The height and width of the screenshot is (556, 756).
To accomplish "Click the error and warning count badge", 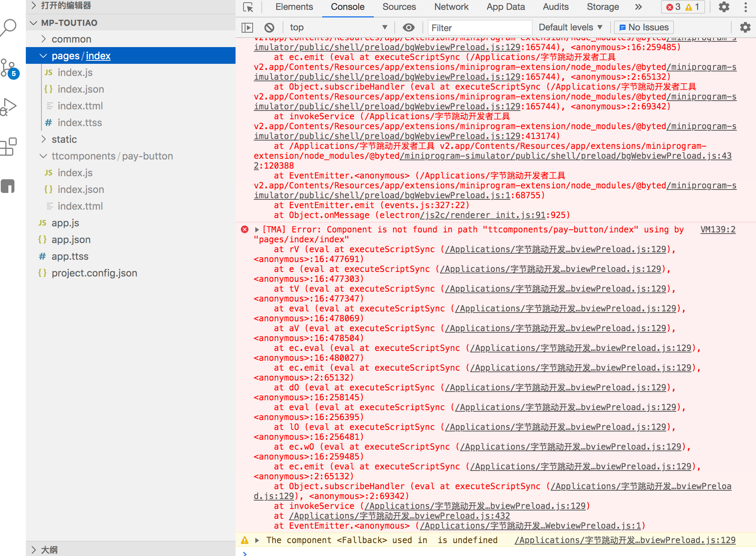I will (683, 7).
